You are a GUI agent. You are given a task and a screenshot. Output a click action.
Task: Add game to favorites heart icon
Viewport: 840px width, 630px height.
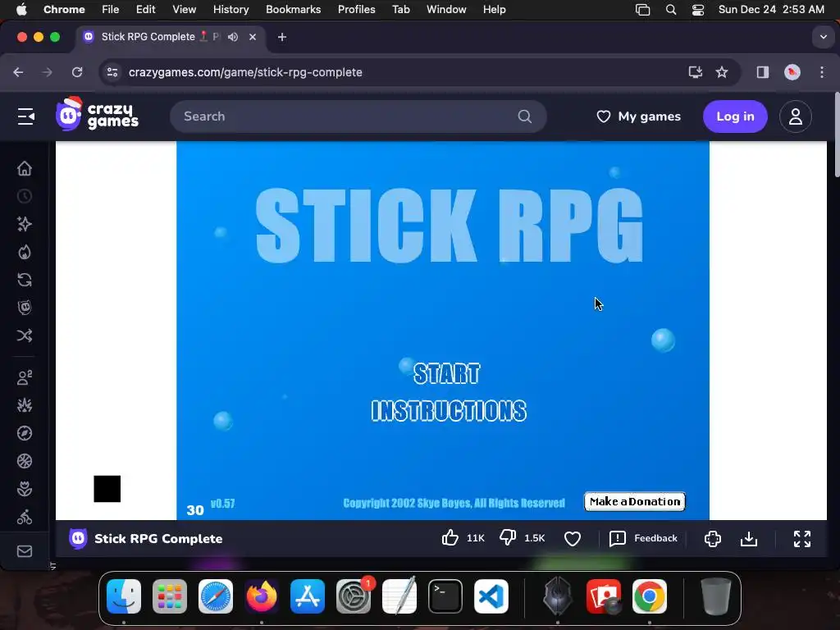tap(573, 538)
